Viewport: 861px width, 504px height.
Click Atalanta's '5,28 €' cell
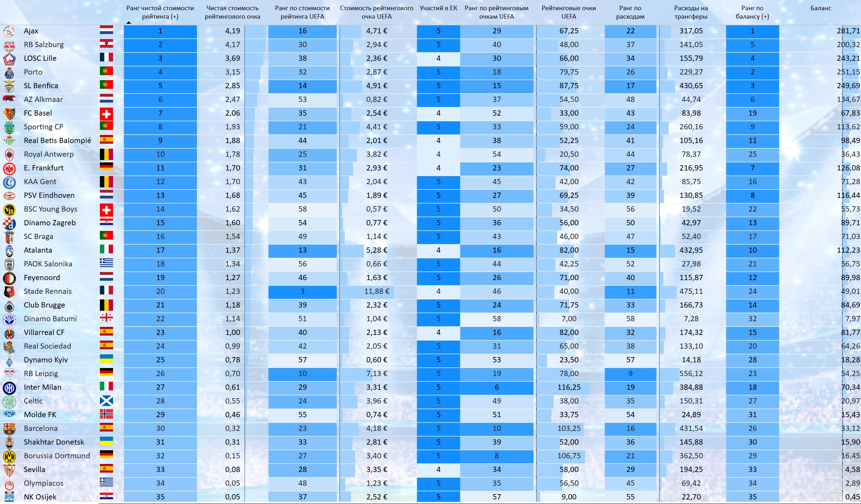coord(377,250)
